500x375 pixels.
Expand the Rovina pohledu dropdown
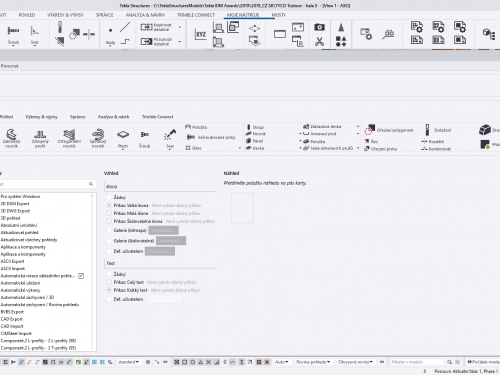click(x=313, y=362)
